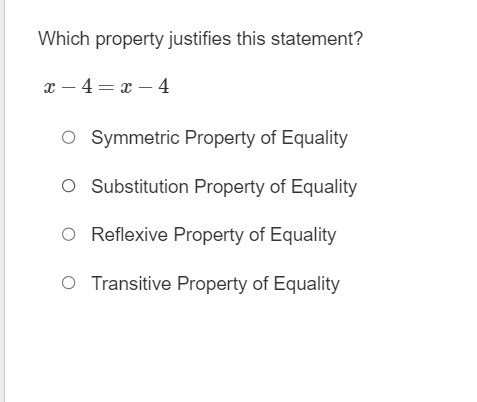Image resolution: width=477 pixels, height=402 pixels.
Task: Click the word 'Substitution' in second option
Action: [140, 186]
